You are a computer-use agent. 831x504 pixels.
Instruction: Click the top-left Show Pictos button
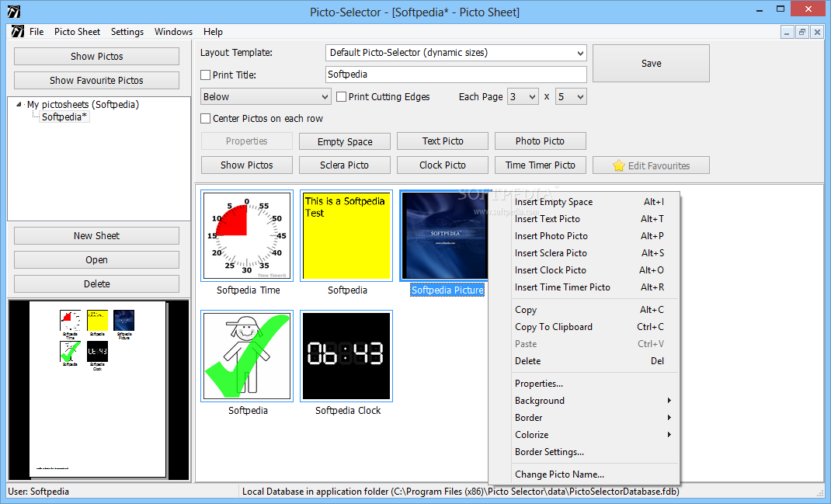96,56
